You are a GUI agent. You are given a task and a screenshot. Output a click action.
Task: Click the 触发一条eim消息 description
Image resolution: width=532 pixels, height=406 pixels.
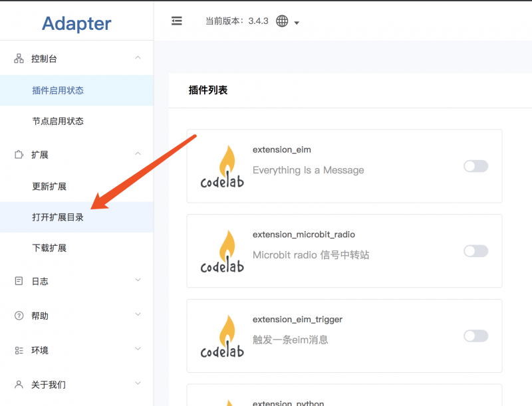[291, 340]
